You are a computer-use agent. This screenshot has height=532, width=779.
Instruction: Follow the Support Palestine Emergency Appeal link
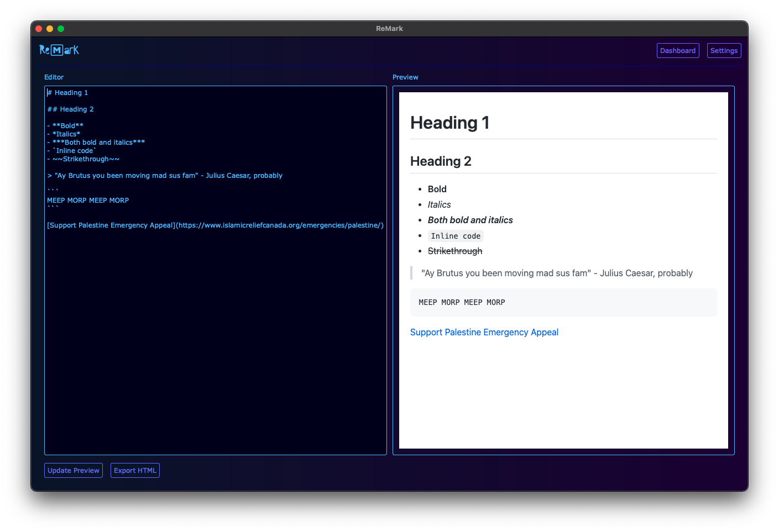[484, 332]
